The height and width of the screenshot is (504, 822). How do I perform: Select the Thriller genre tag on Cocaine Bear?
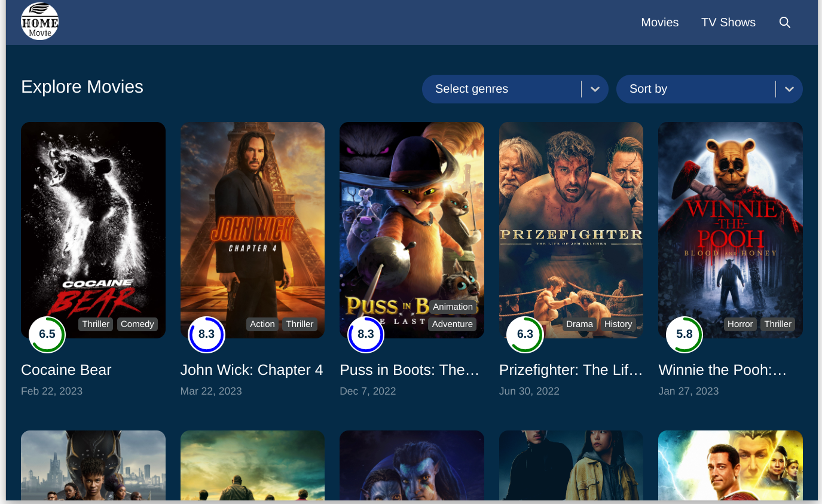tap(96, 324)
